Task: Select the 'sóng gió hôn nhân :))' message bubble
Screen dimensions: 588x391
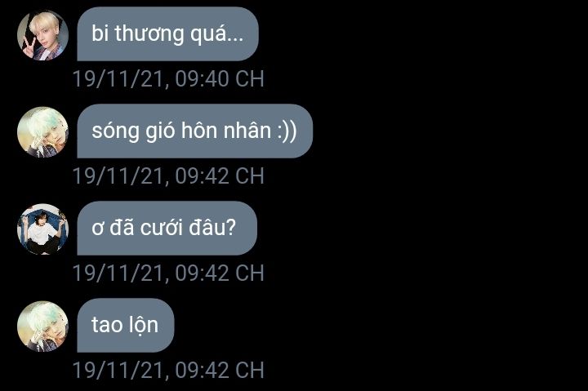Action: (194, 131)
